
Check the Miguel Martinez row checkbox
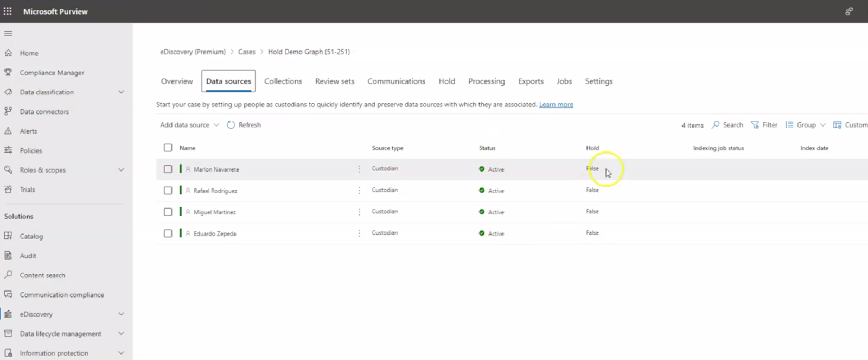(168, 212)
